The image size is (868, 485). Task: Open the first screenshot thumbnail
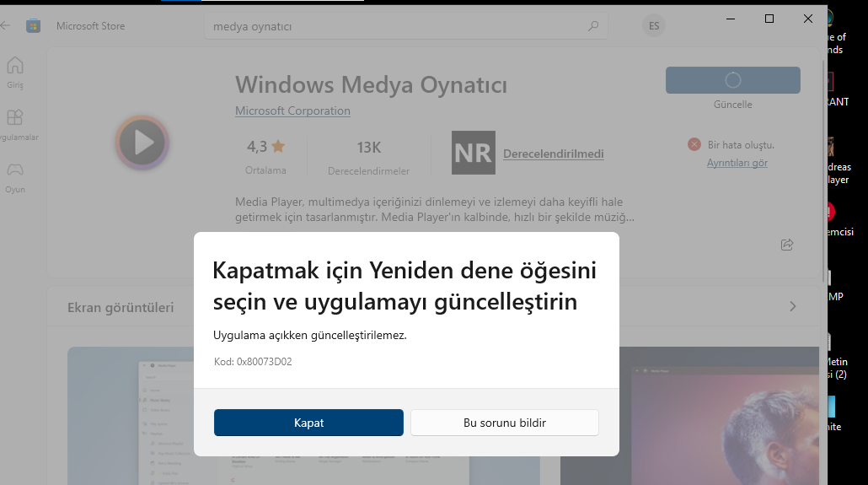(303, 416)
